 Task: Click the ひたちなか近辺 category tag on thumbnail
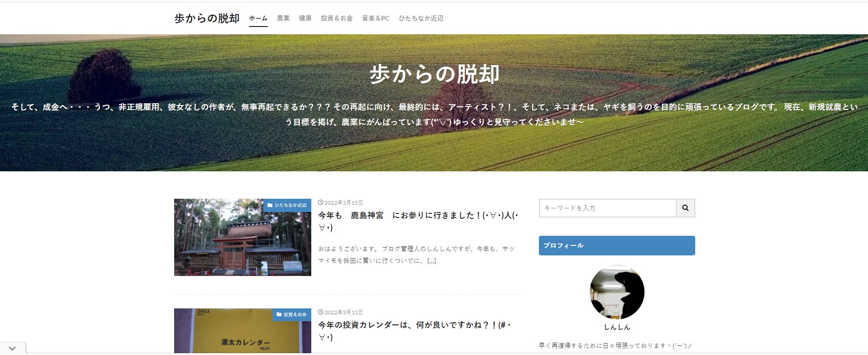click(x=287, y=205)
